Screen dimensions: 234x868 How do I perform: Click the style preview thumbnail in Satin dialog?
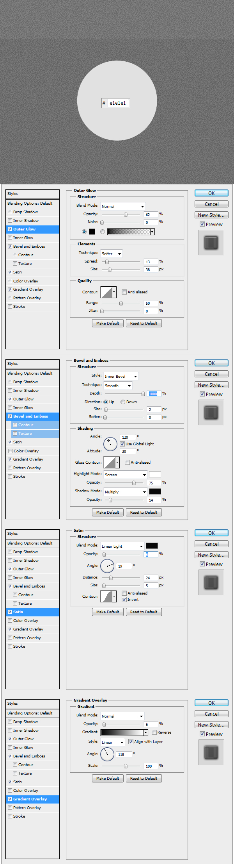(x=211, y=582)
